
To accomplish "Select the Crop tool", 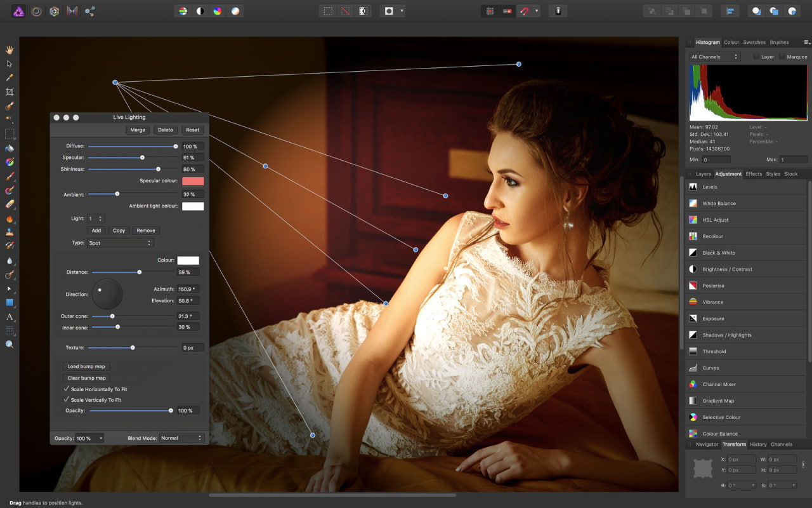I will click(x=9, y=91).
